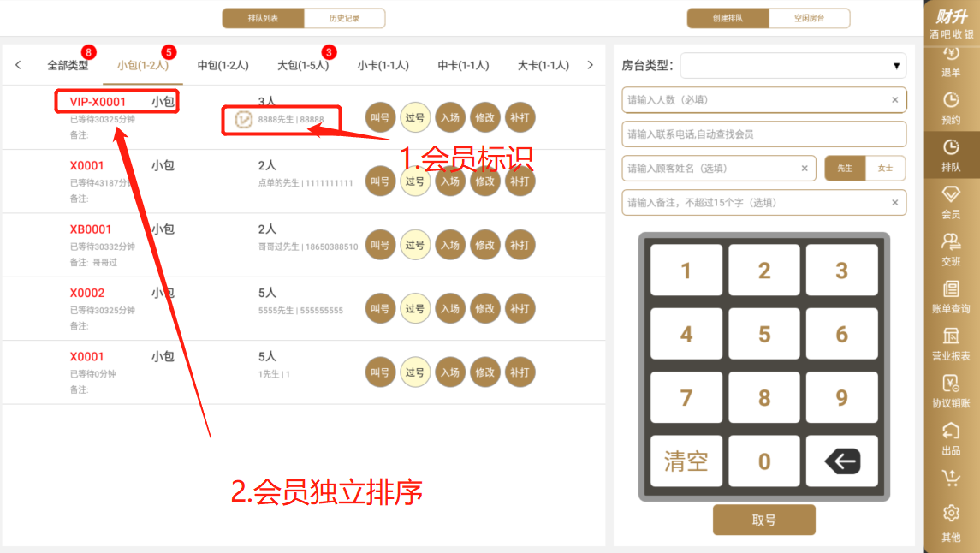Viewport: 980px width, 553px height.
Task: Open the 账单查询 bill query icon
Action: 951,297
